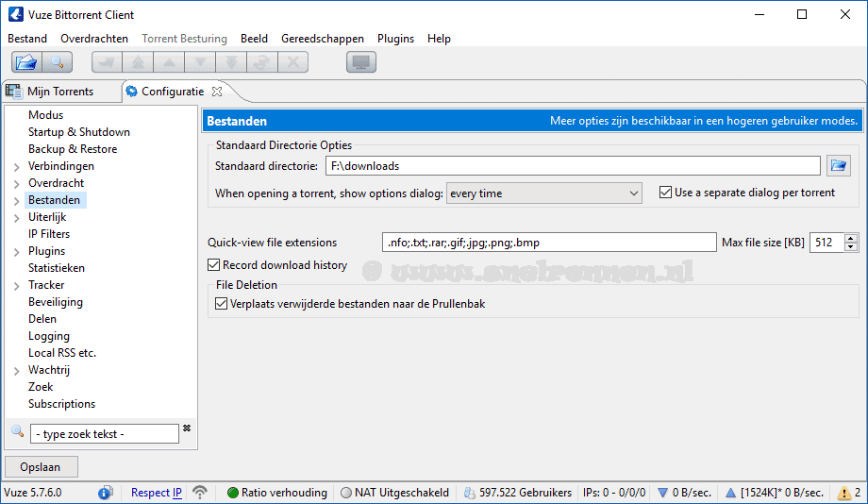Select Startup & Shutdown settings

pos(79,132)
